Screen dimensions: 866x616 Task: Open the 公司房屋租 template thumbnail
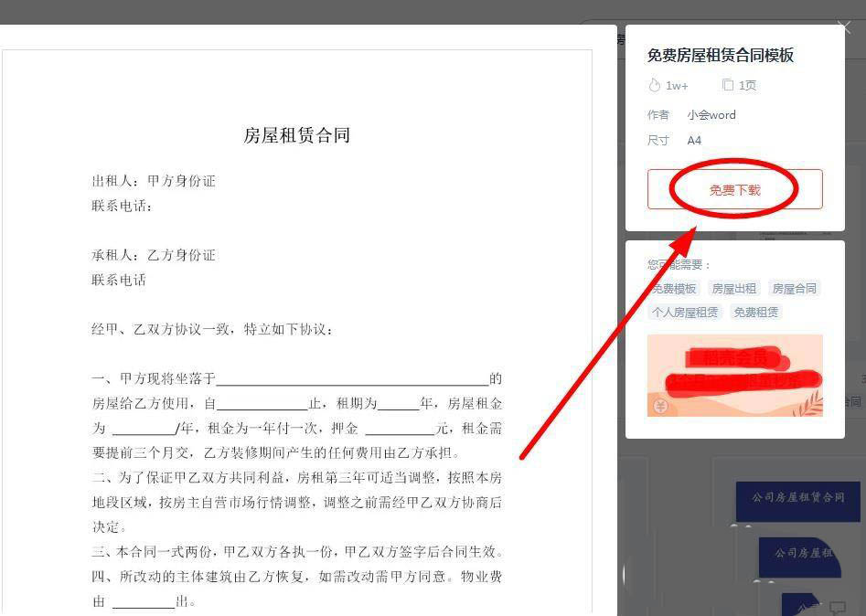[x=801, y=557]
